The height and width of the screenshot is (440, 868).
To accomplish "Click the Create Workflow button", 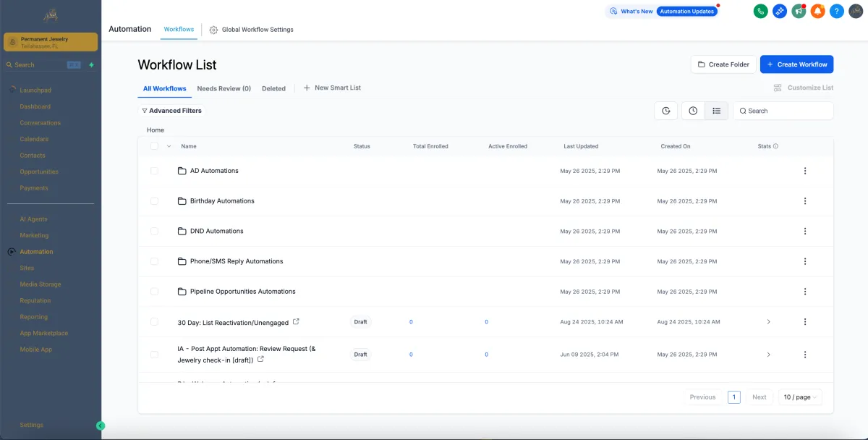I will 796,64.
